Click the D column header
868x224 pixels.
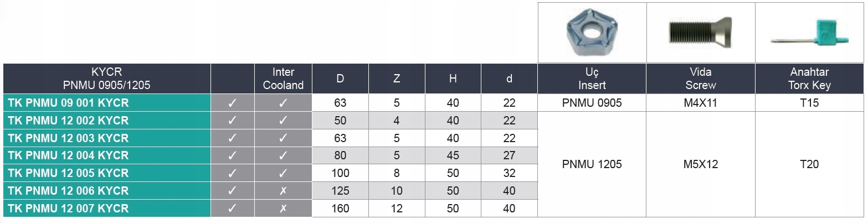point(340,79)
